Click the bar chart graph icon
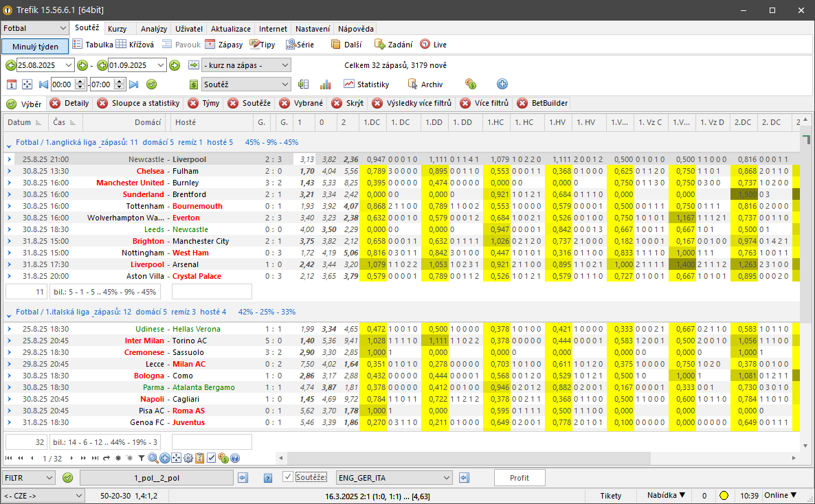Image resolution: width=815 pixels, height=504 pixels. click(326, 84)
